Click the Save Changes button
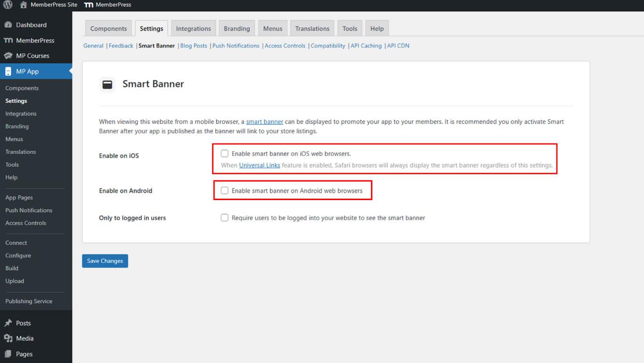Image resolution: width=644 pixels, height=363 pixels. coord(105,261)
